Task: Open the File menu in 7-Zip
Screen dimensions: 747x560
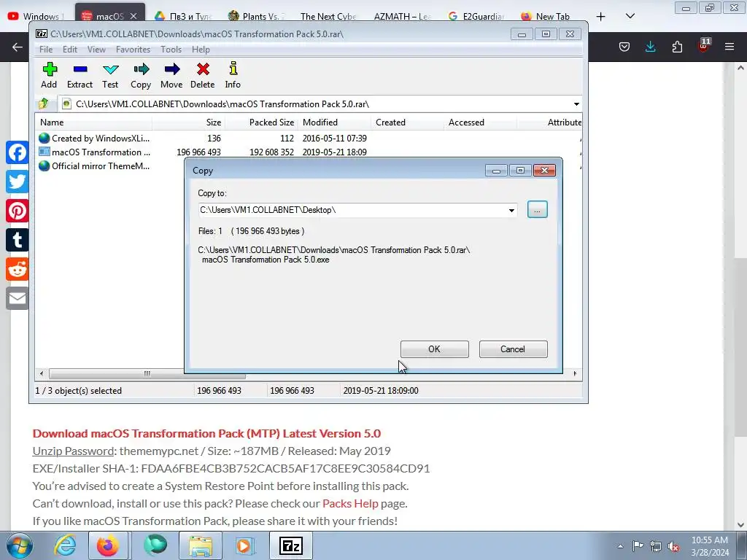Action: [x=46, y=50]
